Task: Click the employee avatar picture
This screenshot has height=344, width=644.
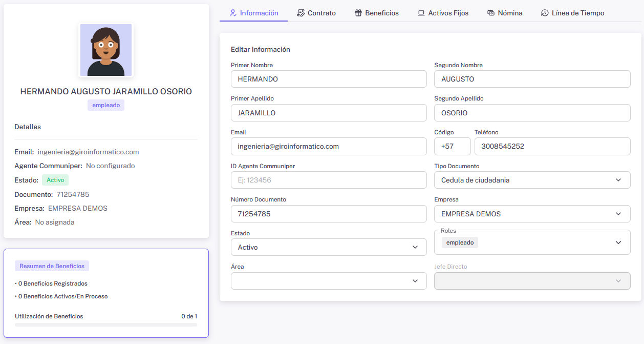Action: (x=106, y=50)
